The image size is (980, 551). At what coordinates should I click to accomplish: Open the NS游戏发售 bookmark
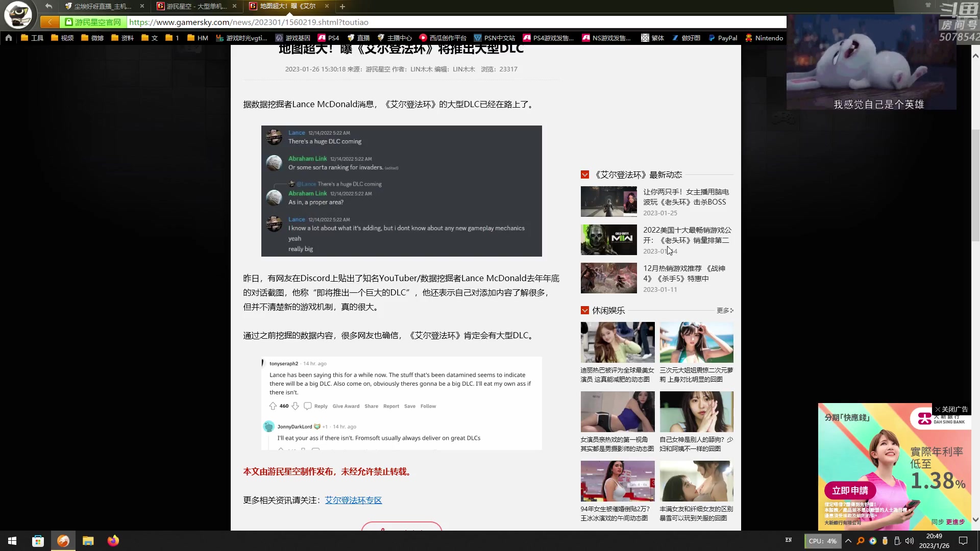tap(606, 38)
